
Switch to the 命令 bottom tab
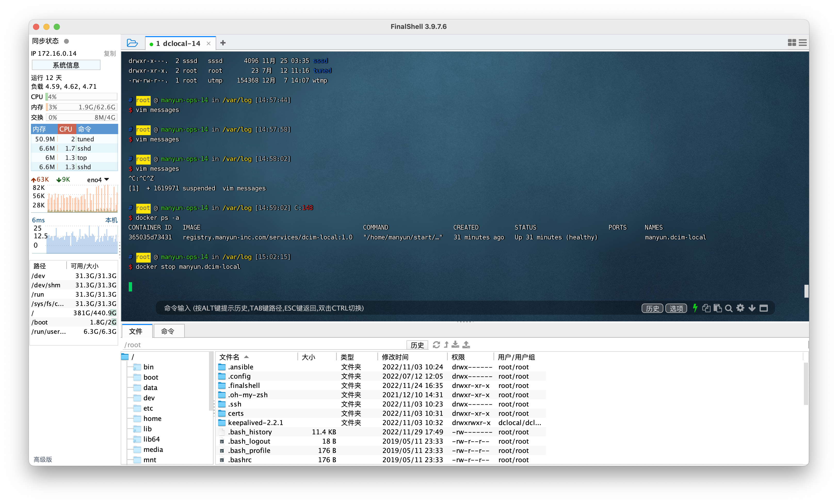[x=168, y=331]
